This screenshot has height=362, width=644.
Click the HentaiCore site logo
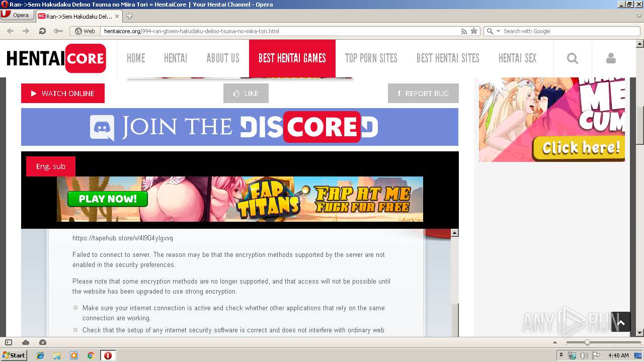(56, 58)
